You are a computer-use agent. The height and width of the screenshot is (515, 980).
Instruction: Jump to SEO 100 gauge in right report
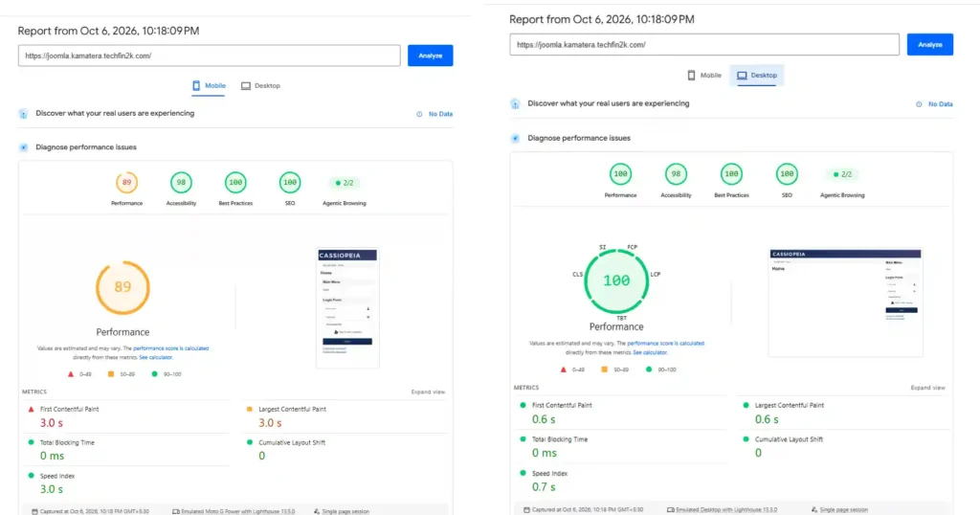787,174
